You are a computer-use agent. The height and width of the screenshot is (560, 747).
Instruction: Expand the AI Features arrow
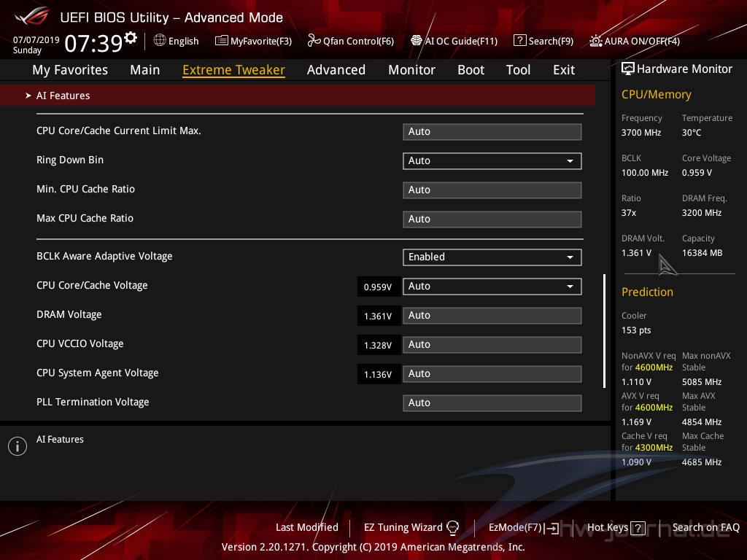28,96
